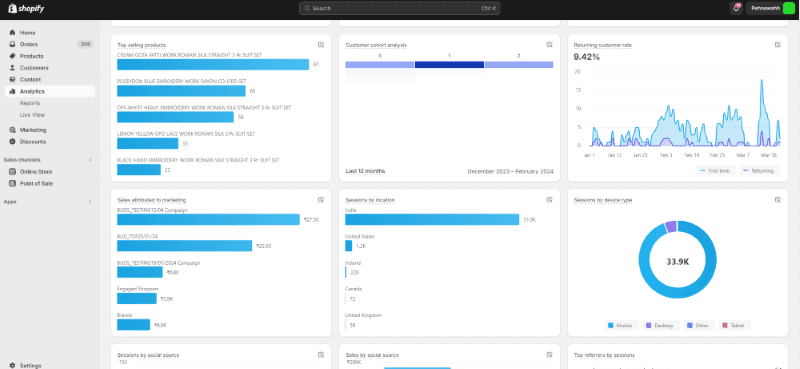800x369 pixels.
Task: Open the Sessions by device type title
Action: [x=603, y=200]
